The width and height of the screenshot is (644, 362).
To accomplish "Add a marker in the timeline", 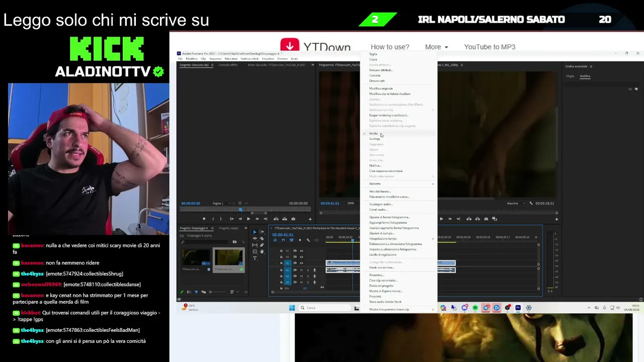I will 300,240.
